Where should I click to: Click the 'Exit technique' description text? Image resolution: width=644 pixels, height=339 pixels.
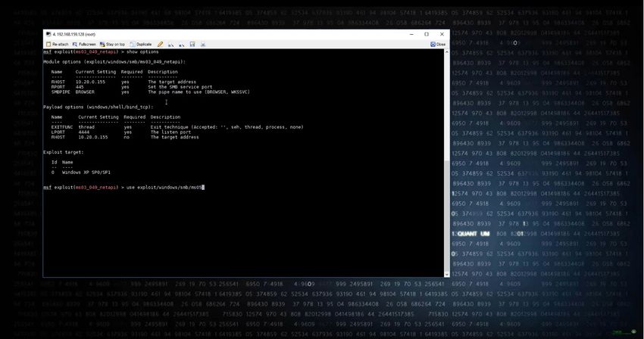coord(227,127)
